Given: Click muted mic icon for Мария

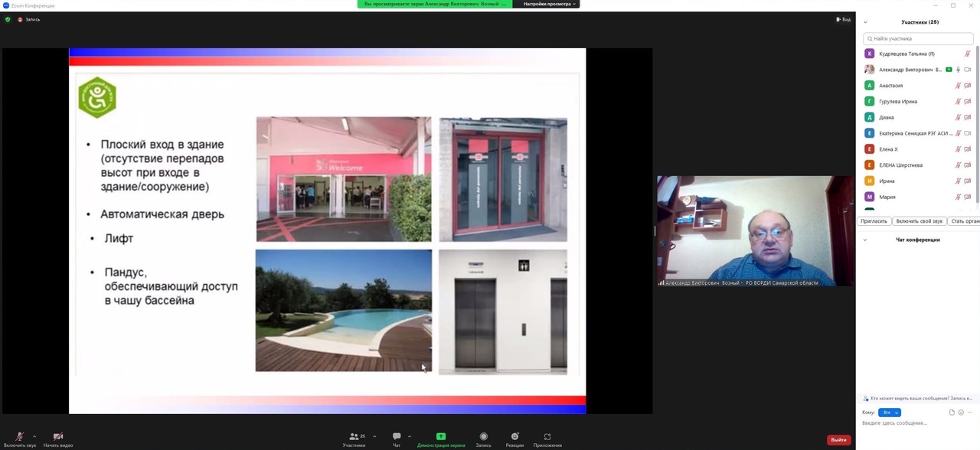Looking at the screenshot, I should [958, 197].
